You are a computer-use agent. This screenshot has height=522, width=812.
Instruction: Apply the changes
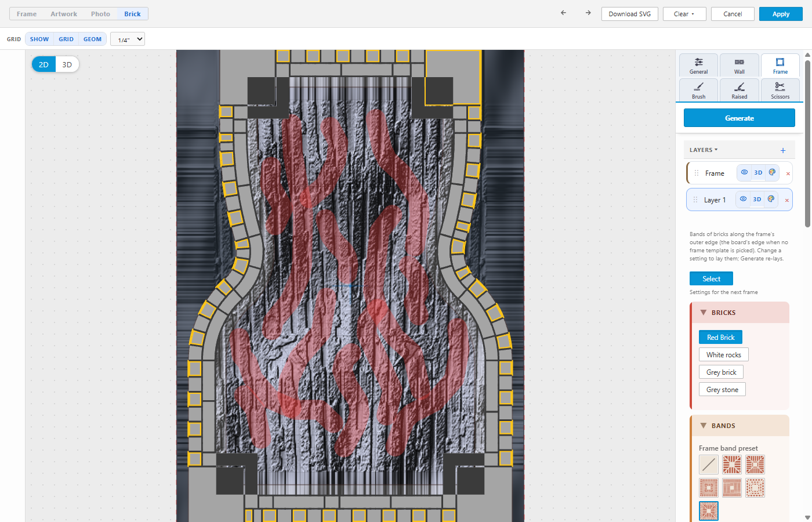[x=781, y=14]
